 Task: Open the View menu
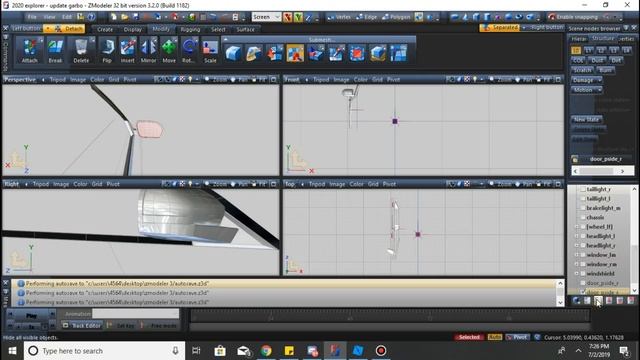click(x=49, y=17)
